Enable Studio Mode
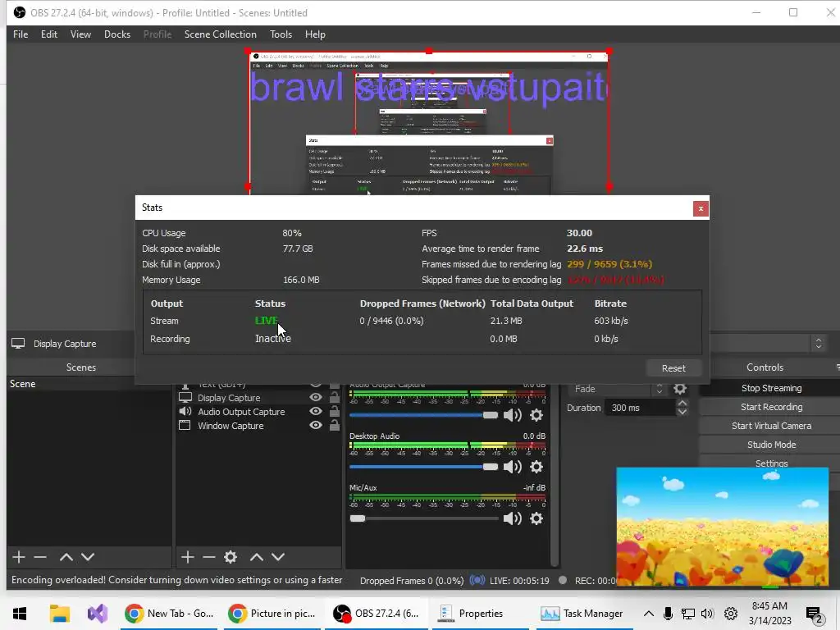 771,445
